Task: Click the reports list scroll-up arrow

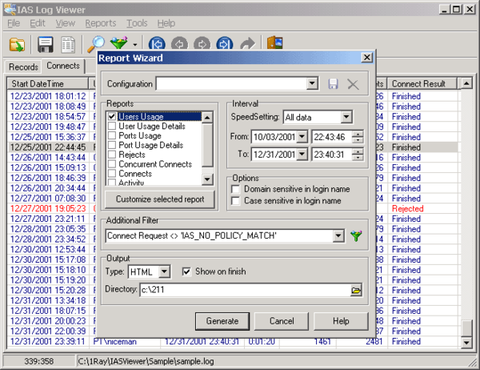Action: pyautogui.click(x=207, y=117)
